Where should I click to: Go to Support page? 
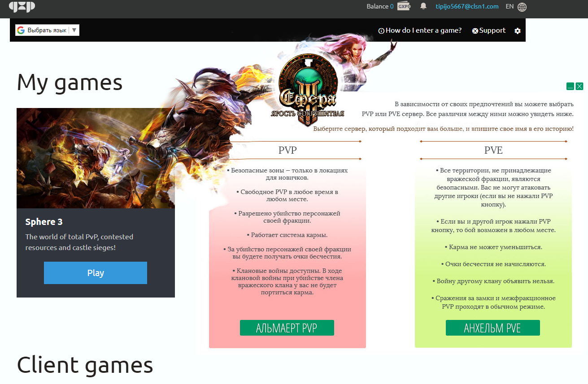[x=489, y=30]
